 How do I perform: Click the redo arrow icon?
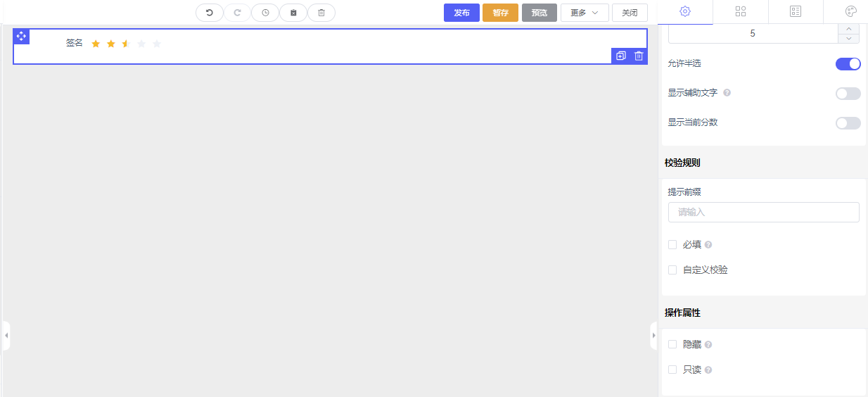(237, 13)
